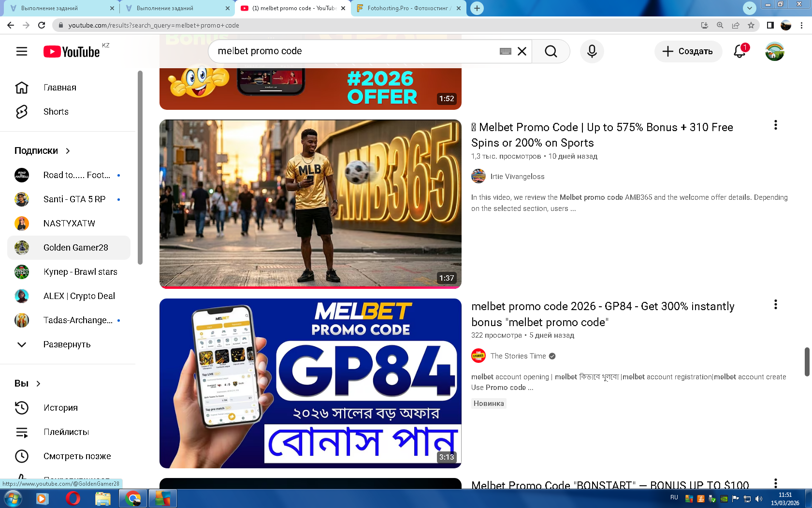Open a new browser tab

pos(477,8)
